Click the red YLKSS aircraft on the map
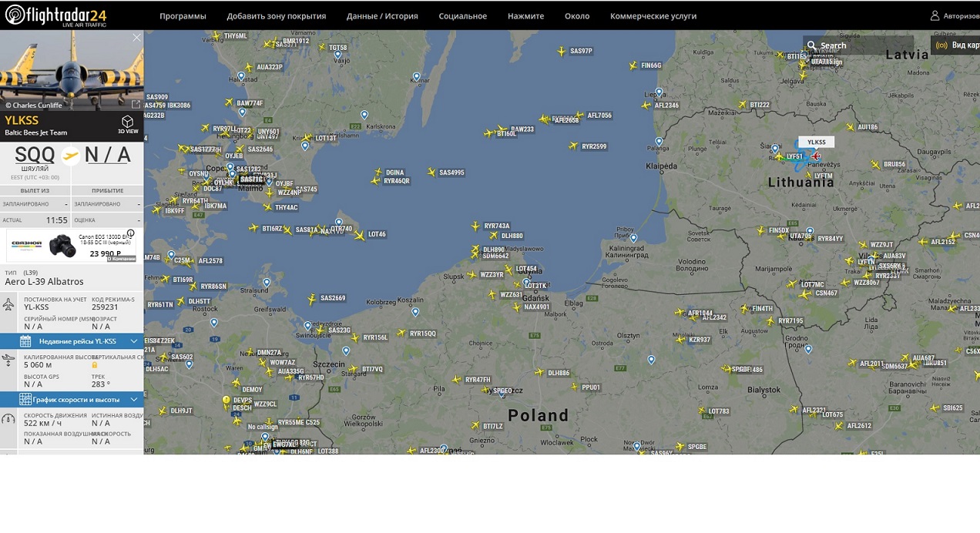This screenshot has width=980, height=533. 815,156
